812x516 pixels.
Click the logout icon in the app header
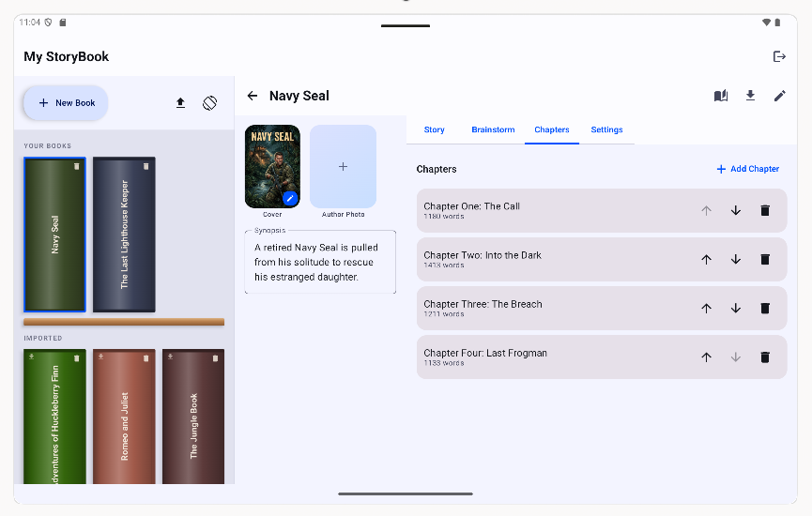point(779,56)
